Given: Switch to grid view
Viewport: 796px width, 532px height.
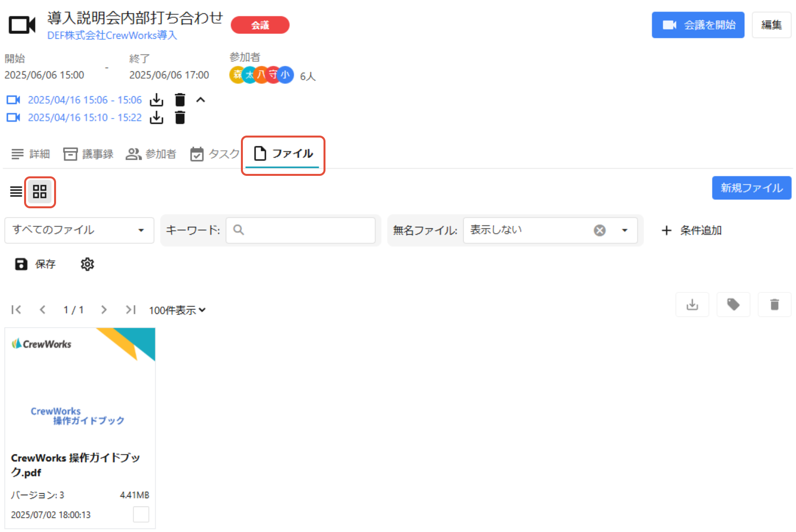Looking at the screenshot, I should coord(40,192).
